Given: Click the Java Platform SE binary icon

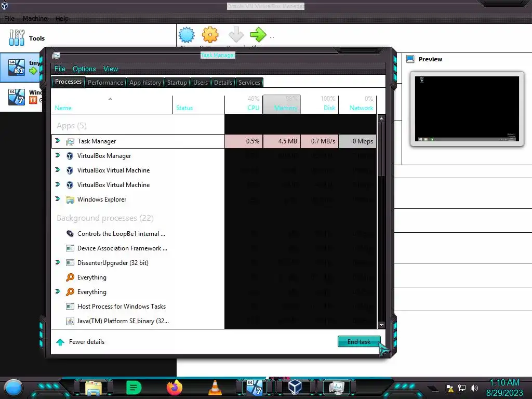Looking at the screenshot, I should [70, 321].
